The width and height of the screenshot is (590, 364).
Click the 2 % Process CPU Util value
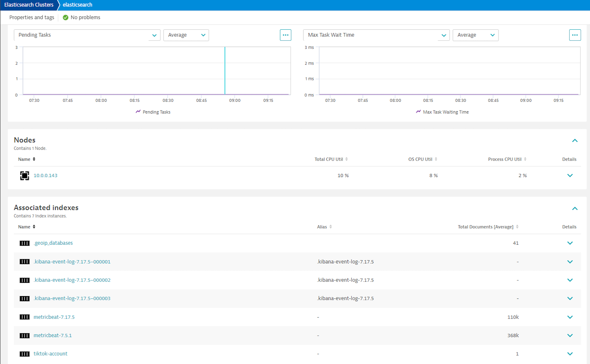(x=523, y=176)
